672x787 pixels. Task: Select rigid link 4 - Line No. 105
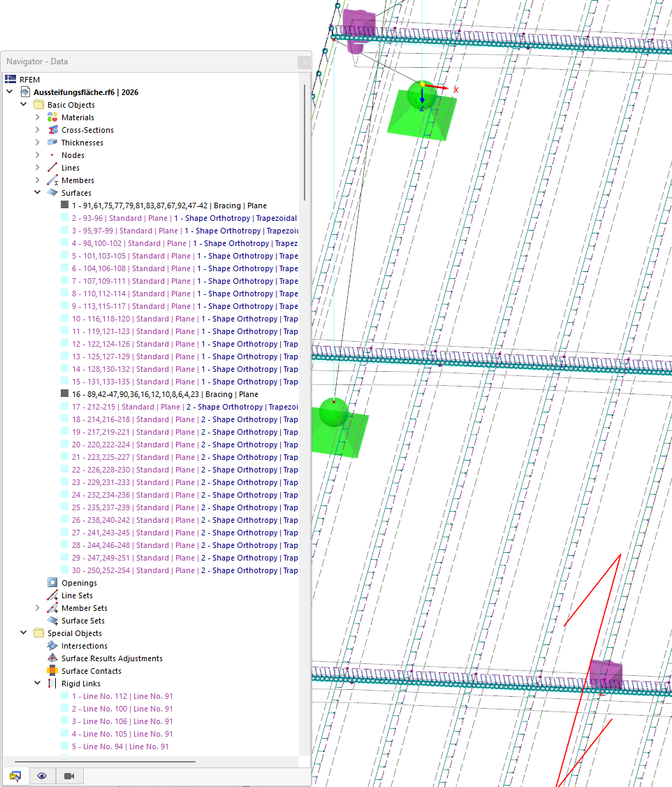tap(122, 734)
